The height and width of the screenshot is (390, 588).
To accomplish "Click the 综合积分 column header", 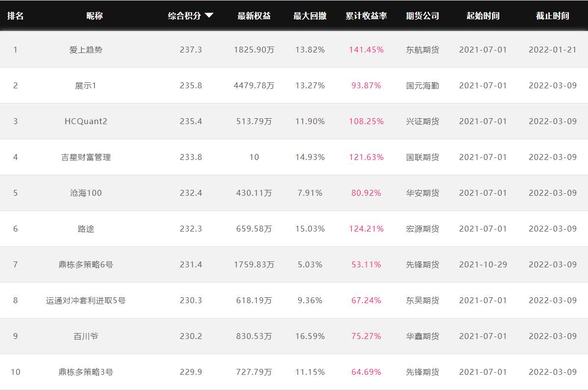I will click(x=184, y=16).
